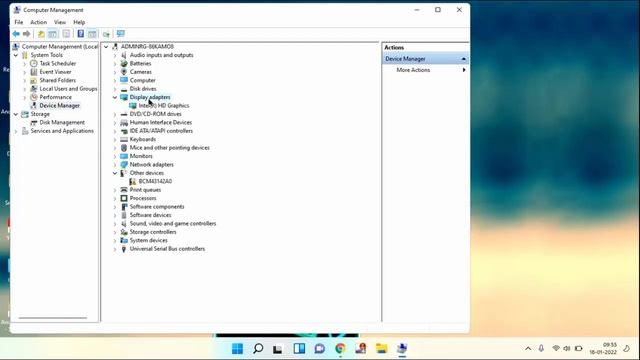Screen dimensions: 640x360
Task: Click Mice and other pointing devices
Action: [x=169, y=148]
